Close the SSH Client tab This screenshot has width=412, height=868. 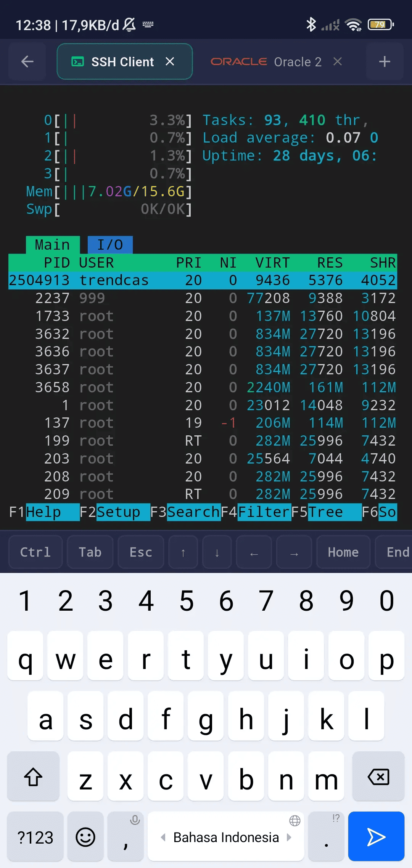coord(170,61)
